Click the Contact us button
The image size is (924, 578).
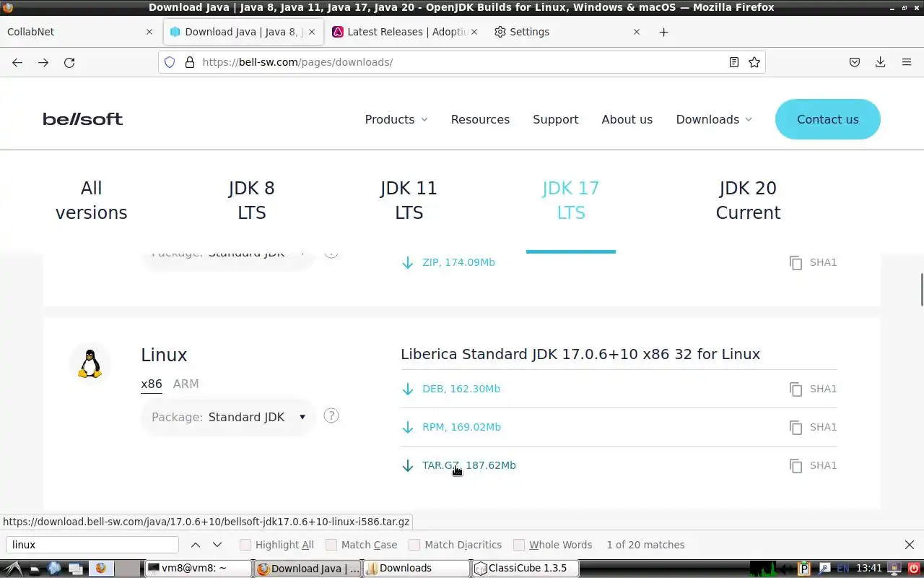827,119
